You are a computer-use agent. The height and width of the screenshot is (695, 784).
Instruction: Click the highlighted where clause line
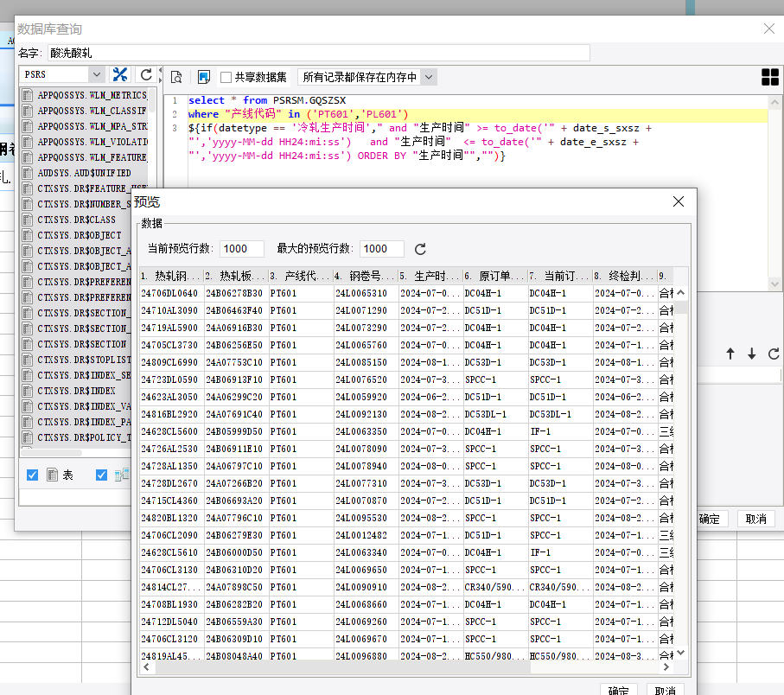(x=477, y=114)
